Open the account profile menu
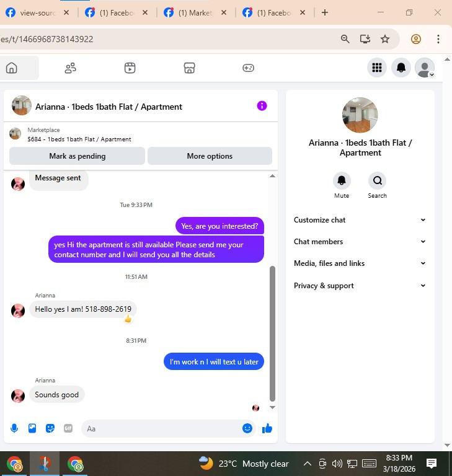Screen dimensions: 452x476 click(425, 68)
